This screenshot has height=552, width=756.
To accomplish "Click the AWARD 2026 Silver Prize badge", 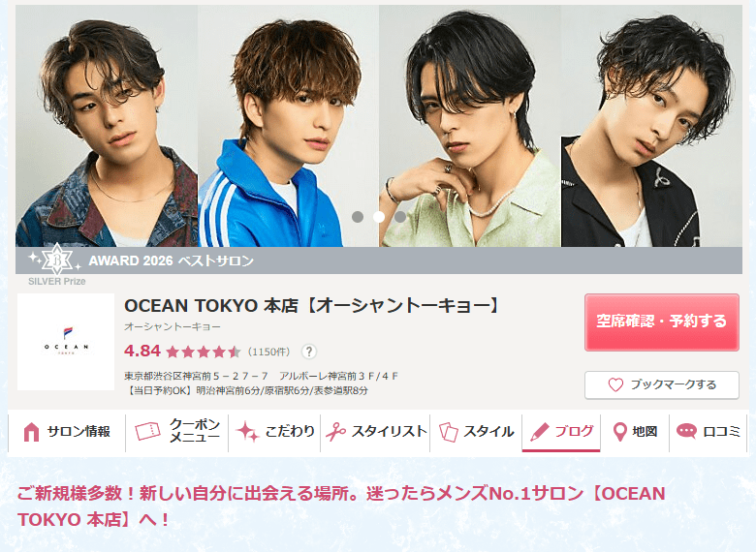I will pos(57,262).
